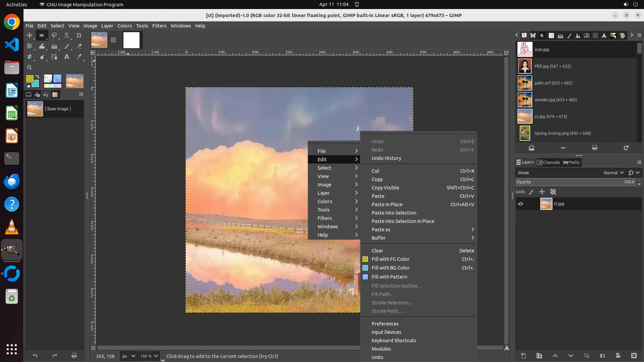Viewport: 644px width, 362px height.
Task: Select the Color Picker eyedropper tool
Action: coord(79,57)
